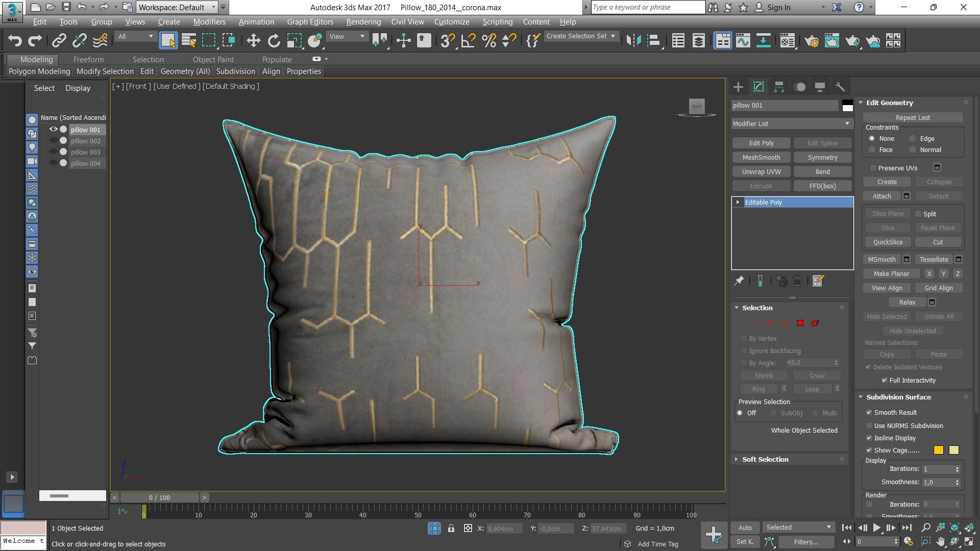Viewport: 980px width, 551px height.
Task: Toggle the Isoline Display checkbox
Action: (x=869, y=438)
